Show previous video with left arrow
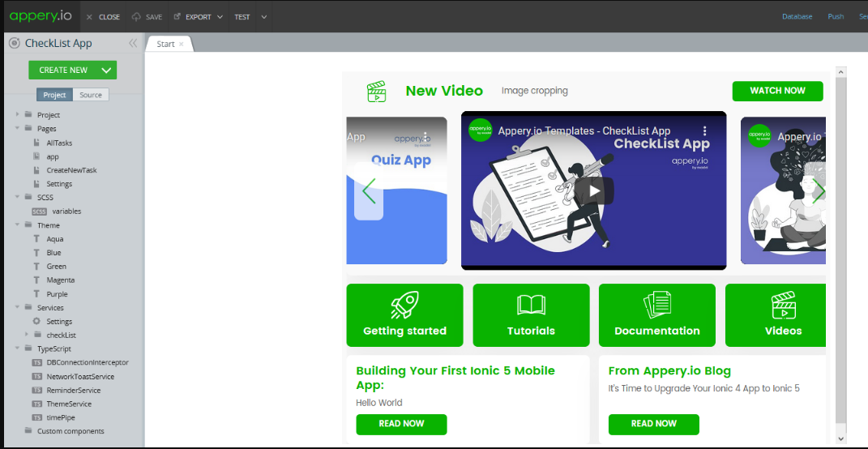The height and width of the screenshot is (449, 868). 369,191
